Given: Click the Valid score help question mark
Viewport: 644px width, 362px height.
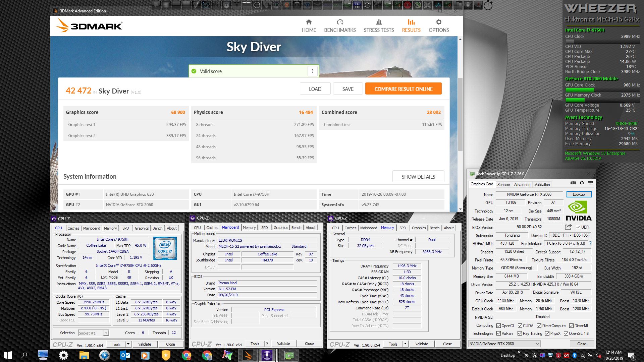Looking at the screenshot, I should [x=312, y=71].
